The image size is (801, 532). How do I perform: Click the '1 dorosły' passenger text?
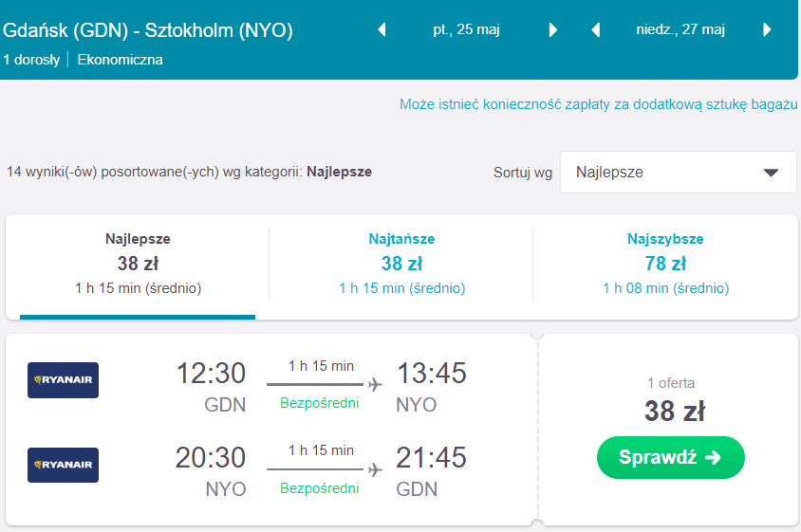coord(31,60)
